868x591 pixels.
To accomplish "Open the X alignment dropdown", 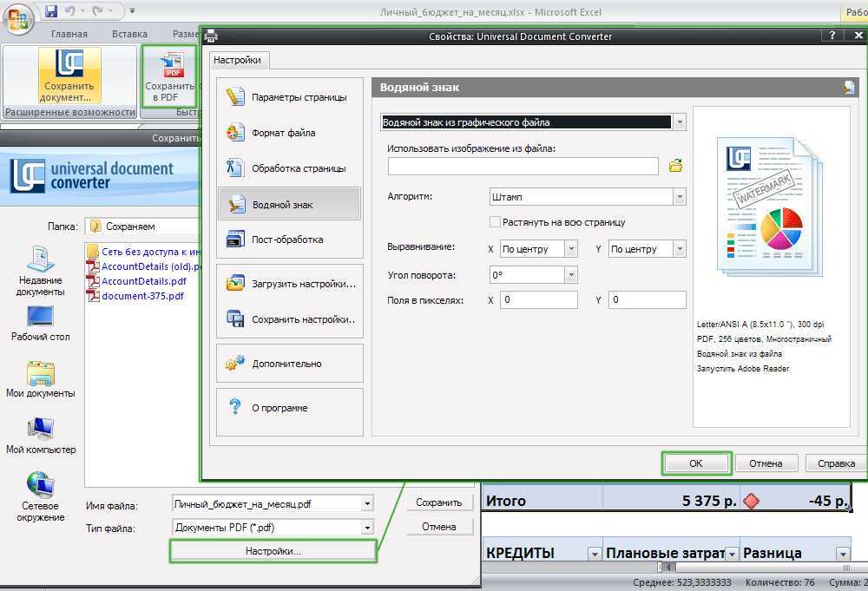I will (x=571, y=249).
